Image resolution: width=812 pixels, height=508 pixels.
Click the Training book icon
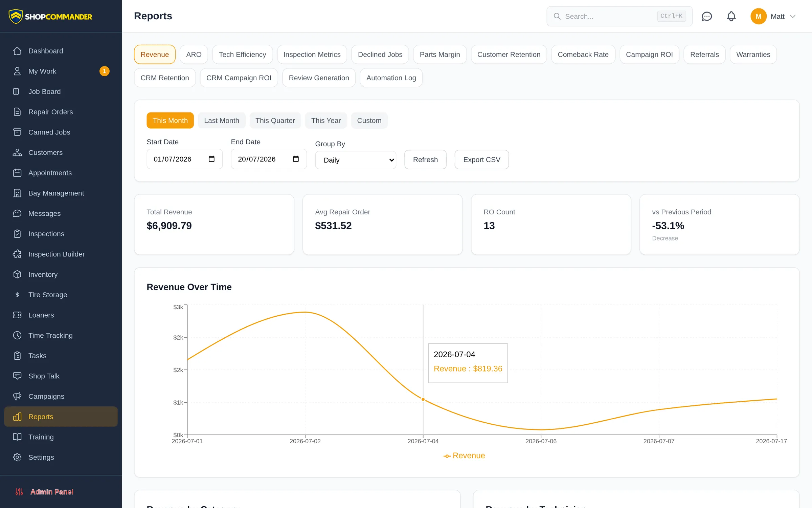(x=17, y=437)
